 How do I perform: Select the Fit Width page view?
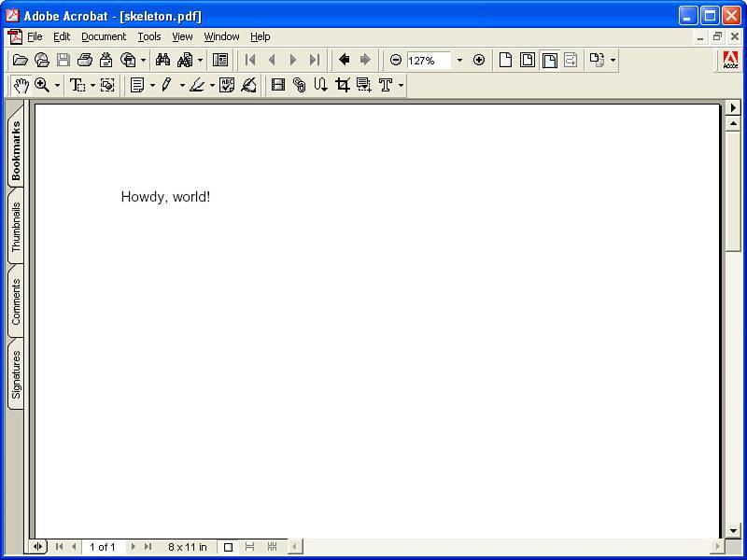(x=549, y=60)
